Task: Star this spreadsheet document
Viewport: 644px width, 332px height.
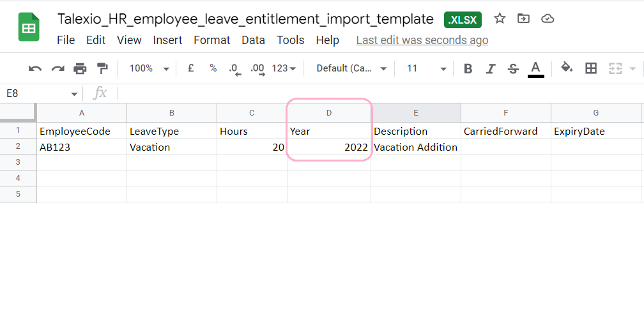Action: click(x=500, y=19)
